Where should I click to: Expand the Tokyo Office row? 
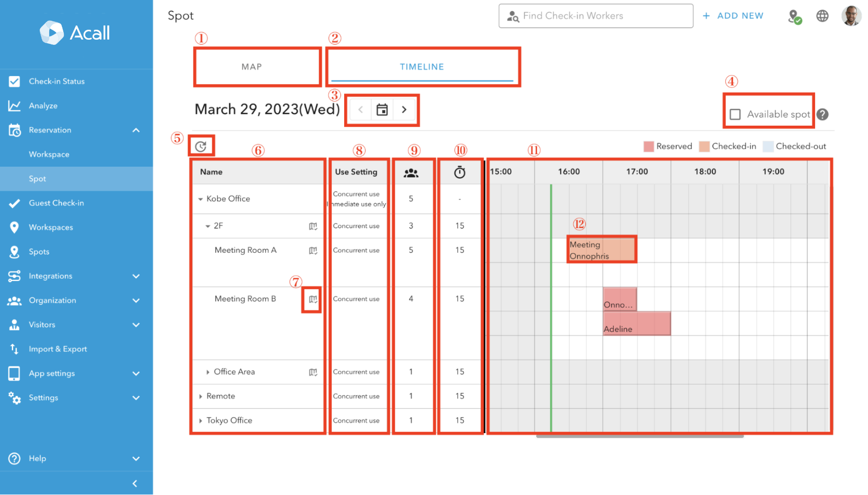pyautogui.click(x=200, y=420)
